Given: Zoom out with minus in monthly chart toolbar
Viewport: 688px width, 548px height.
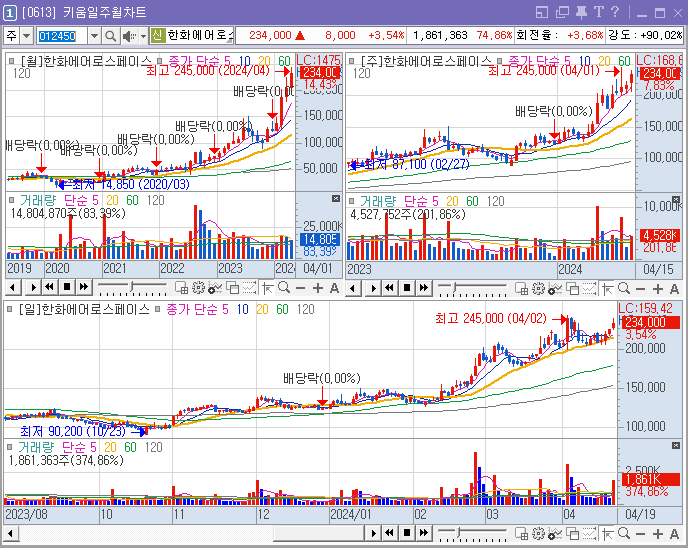Looking at the screenshot, I should click(x=301, y=288).
